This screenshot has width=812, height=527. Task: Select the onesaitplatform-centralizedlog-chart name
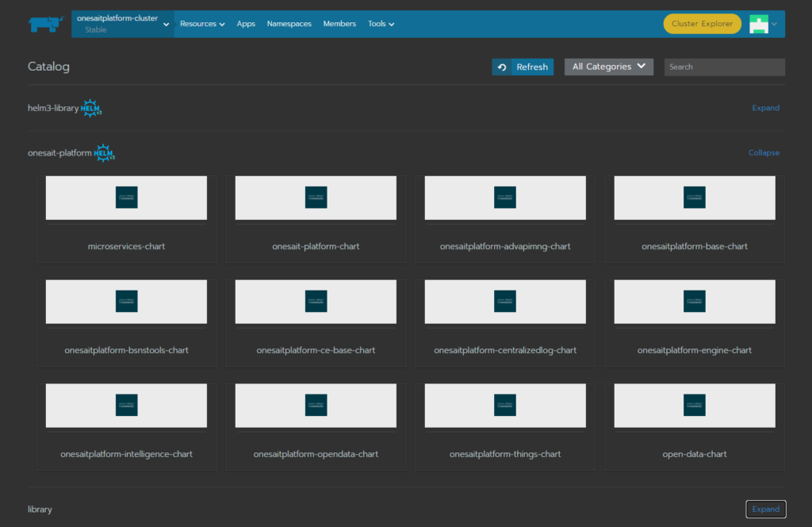[505, 350]
